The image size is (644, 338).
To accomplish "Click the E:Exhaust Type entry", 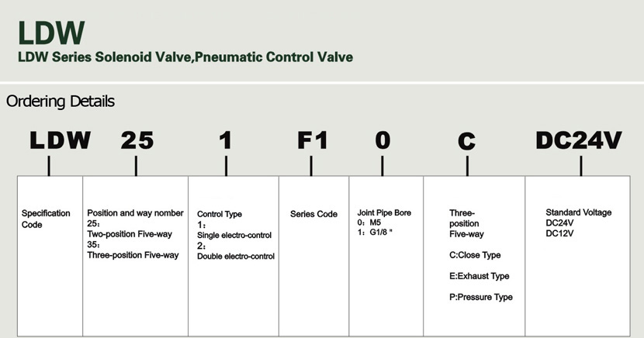I will (479, 276).
